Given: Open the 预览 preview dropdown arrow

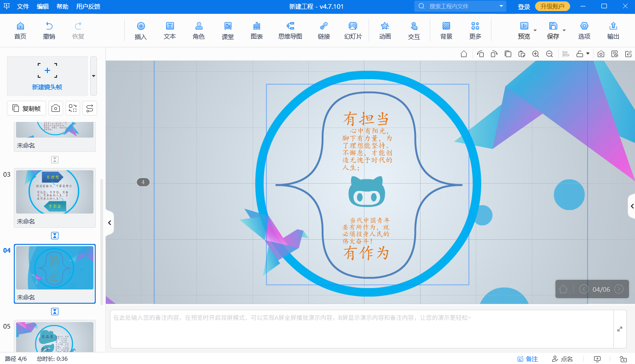Looking at the screenshot, I should point(535,30).
